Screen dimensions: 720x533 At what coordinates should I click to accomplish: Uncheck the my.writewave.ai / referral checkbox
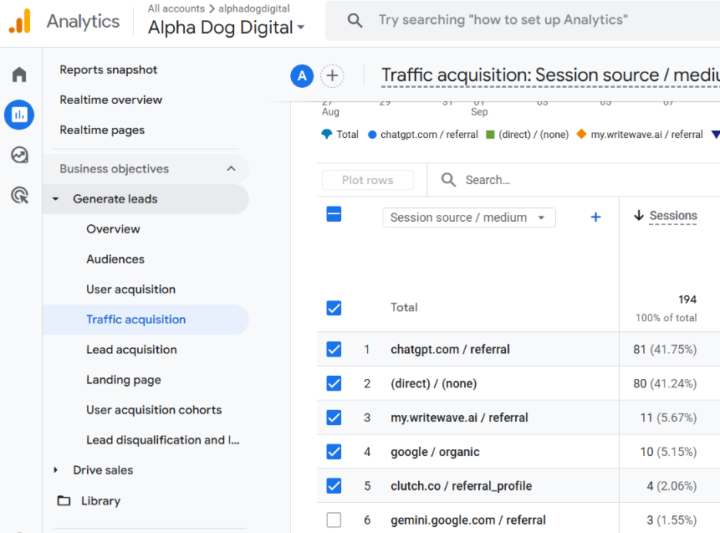coord(334,417)
